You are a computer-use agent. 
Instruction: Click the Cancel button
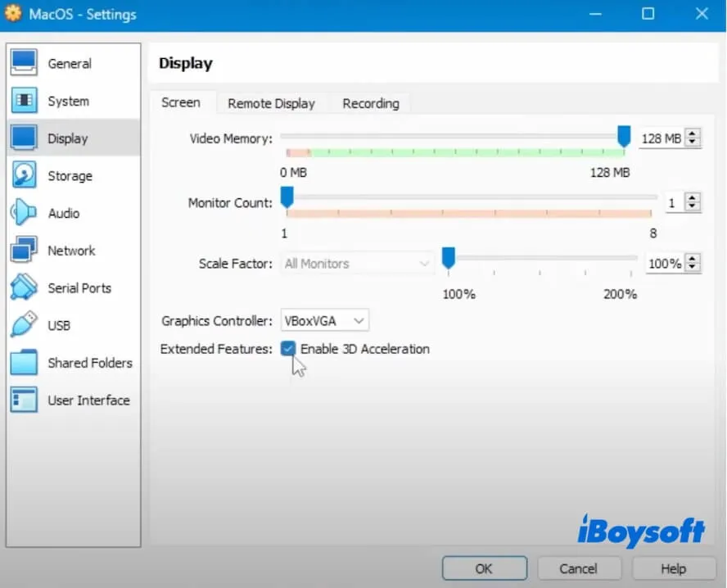[x=578, y=568]
